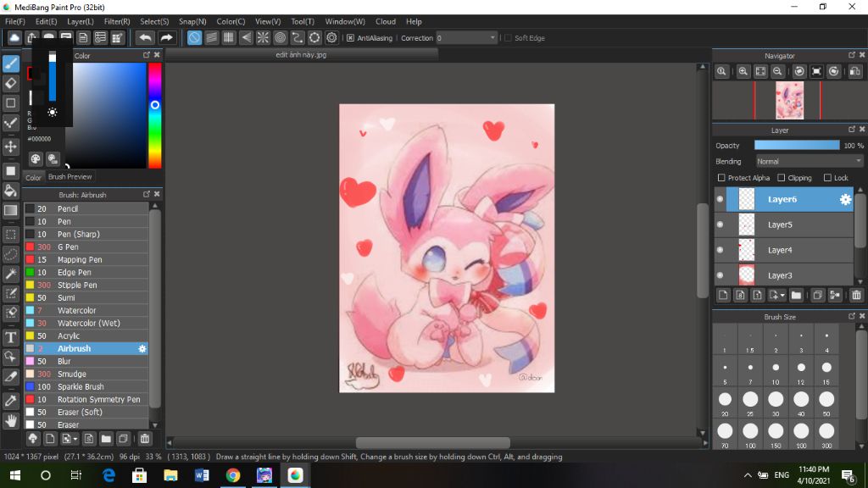This screenshot has width=868, height=488.
Task: Choose the Watercolor (Wet) brush
Action: coord(86,323)
